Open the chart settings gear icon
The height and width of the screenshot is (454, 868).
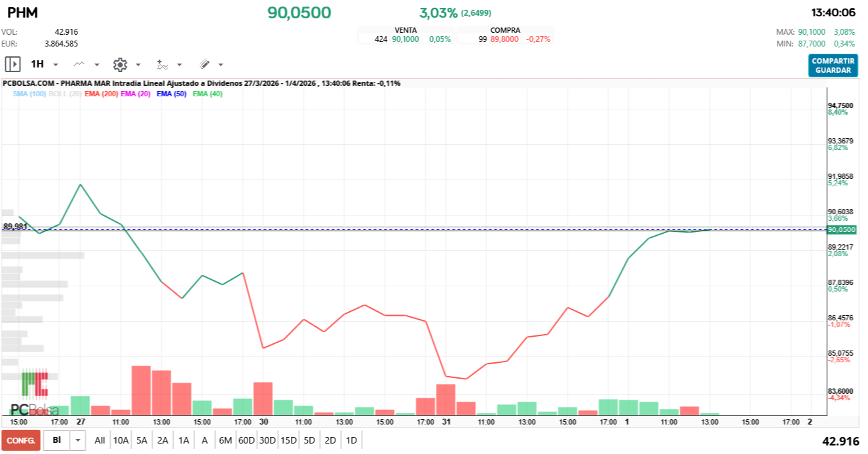119,64
